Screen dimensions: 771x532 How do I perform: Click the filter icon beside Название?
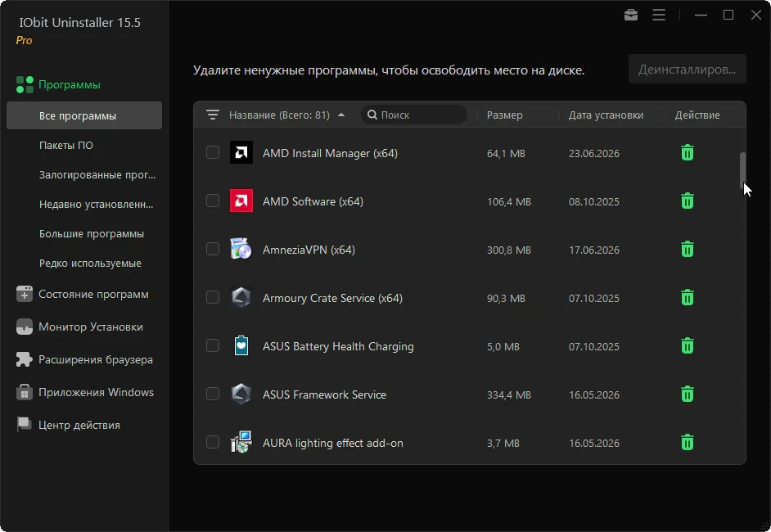click(x=213, y=115)
